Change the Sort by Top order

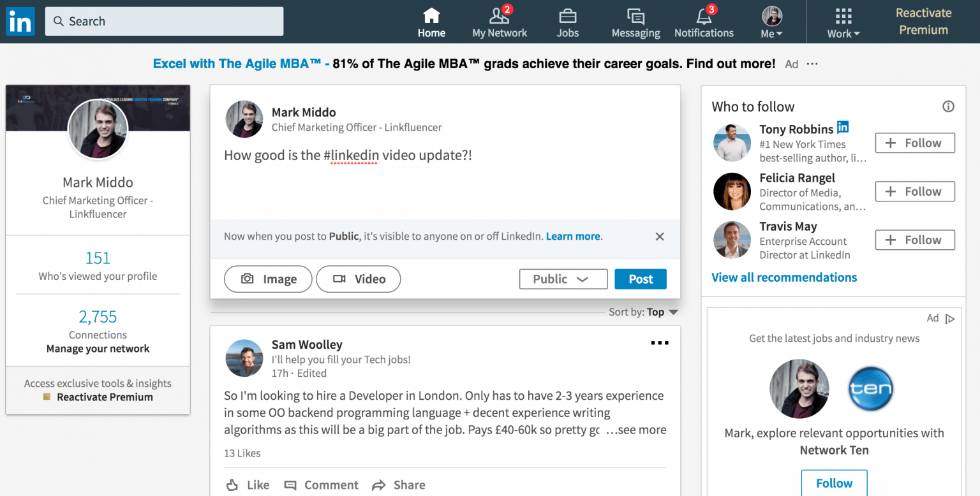[x=644, y=312]
